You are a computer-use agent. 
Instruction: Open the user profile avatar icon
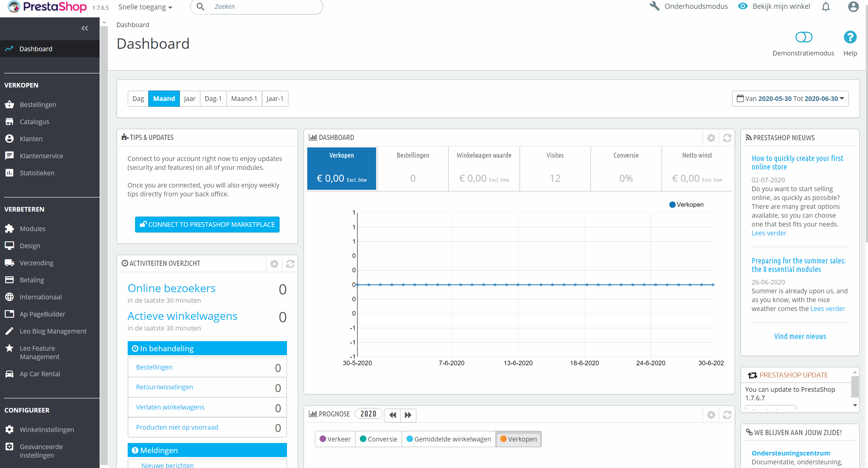click(x=853, y=7)
